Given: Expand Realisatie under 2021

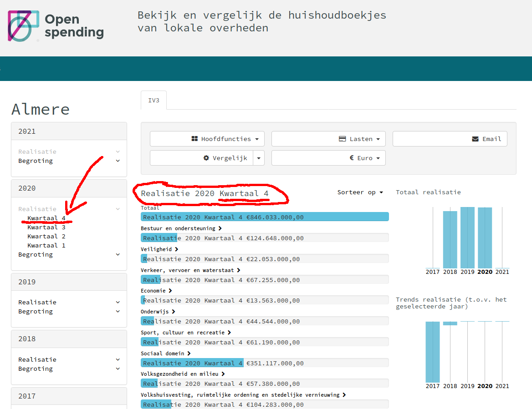Looking at the screenshot, I should [37, 151].
